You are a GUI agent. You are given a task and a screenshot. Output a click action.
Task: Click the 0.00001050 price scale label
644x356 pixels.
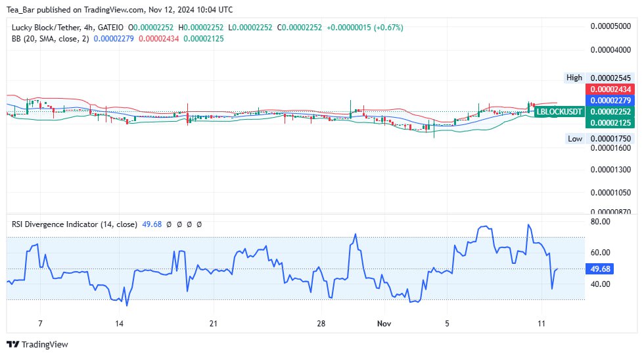pos(610,193)
